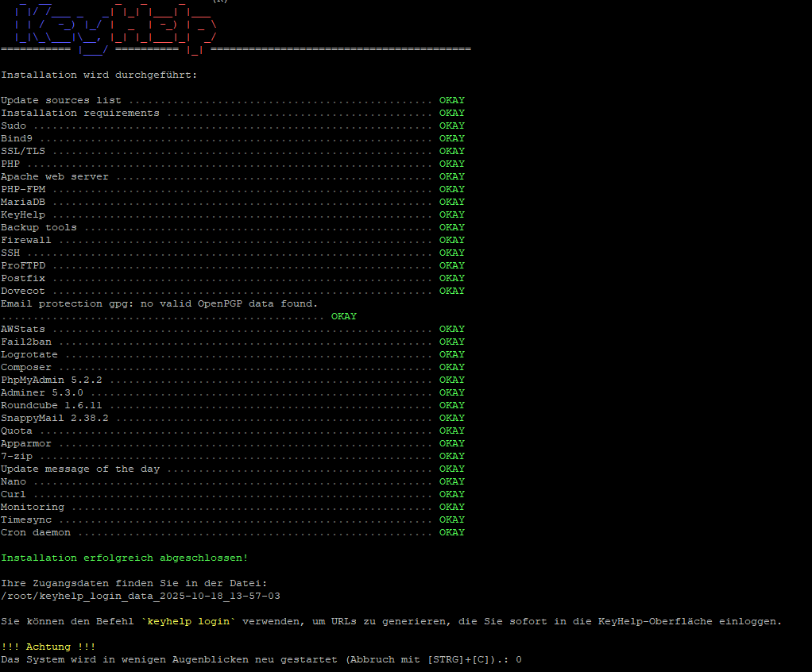The height and width of the screenshot is (672, 812).
Task: Click the OKAY under Email protection line
Action: 343,316
